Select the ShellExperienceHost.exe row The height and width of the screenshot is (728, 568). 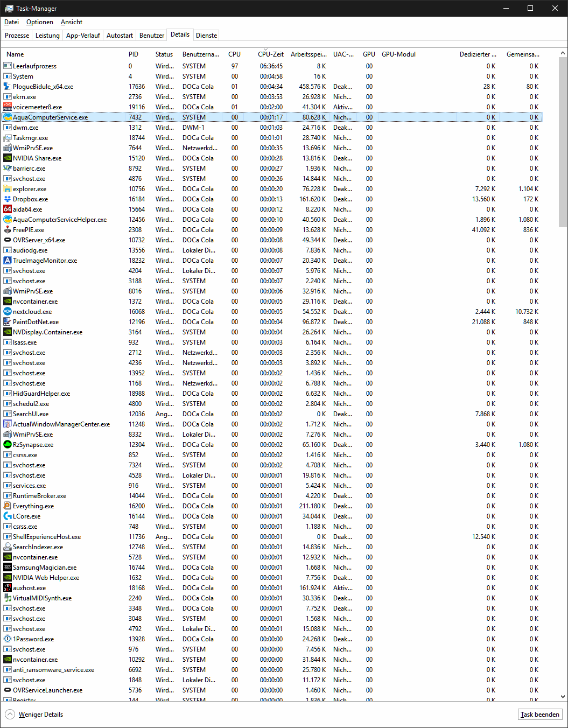pos(272,537)
